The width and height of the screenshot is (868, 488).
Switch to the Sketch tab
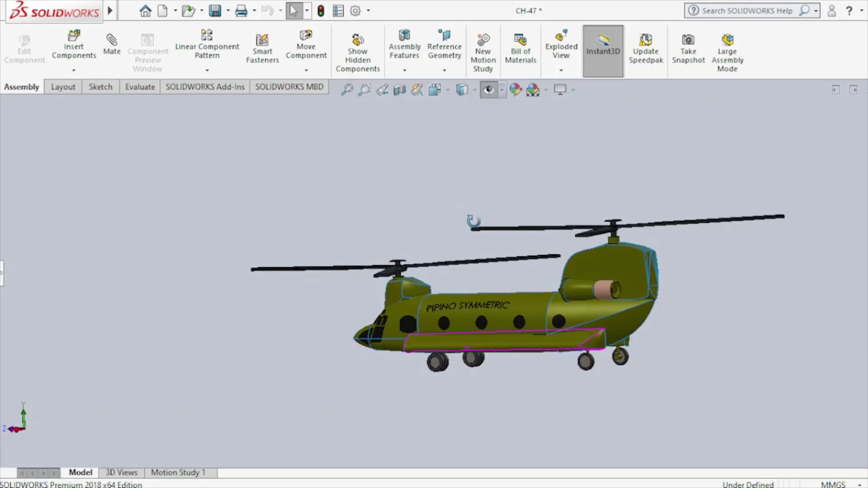tap(100, 87)
